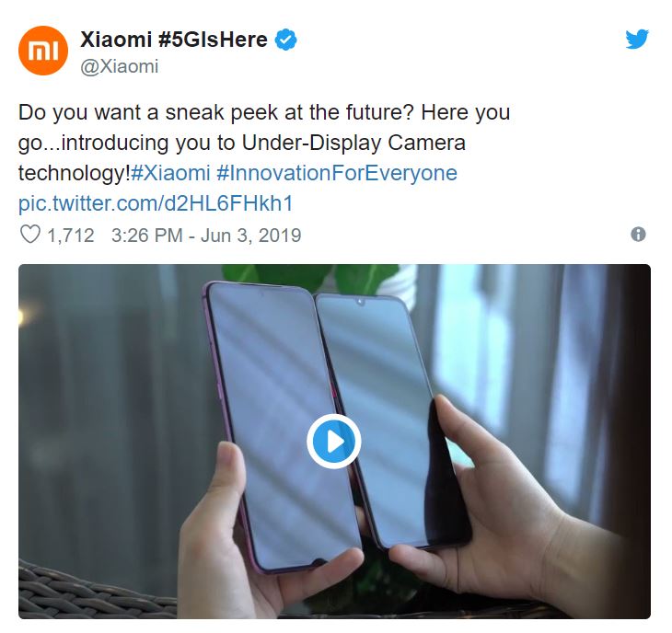
Task: Open the Xiaomi #5GIsHere display name
Action: (174, 40)
